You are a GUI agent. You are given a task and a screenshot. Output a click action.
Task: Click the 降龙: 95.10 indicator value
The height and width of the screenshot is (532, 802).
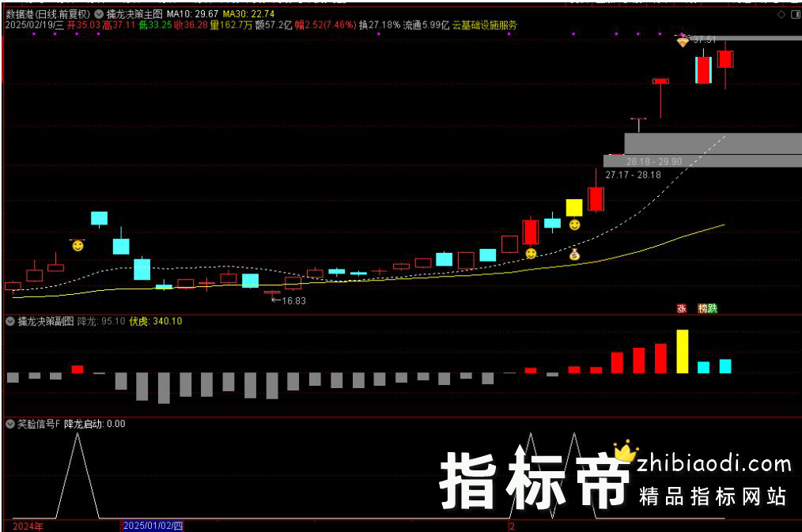coord(101,322)
